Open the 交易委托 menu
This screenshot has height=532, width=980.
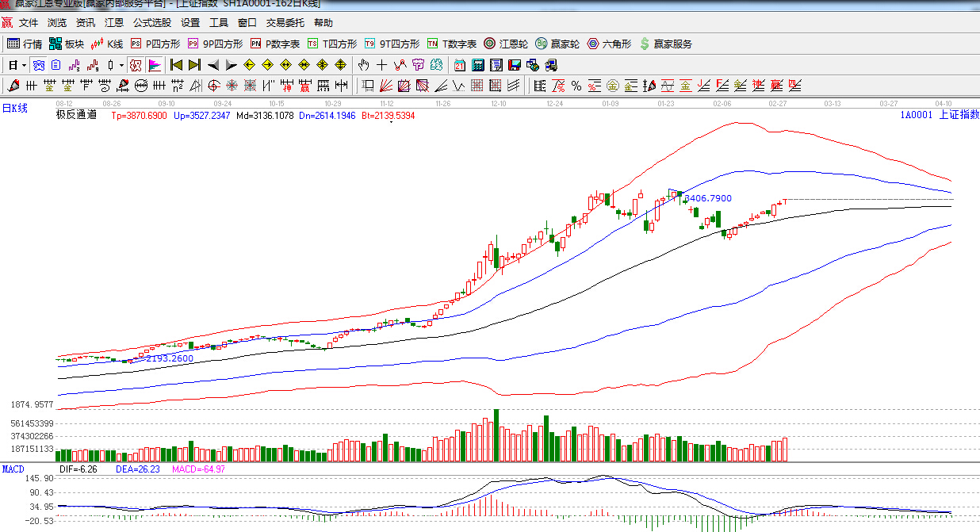pos(285,23)
